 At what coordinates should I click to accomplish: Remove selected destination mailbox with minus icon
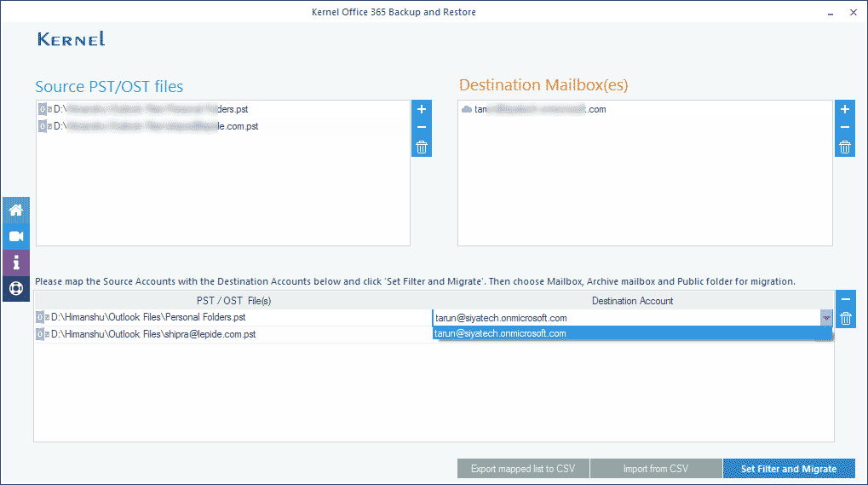(845, 127)
